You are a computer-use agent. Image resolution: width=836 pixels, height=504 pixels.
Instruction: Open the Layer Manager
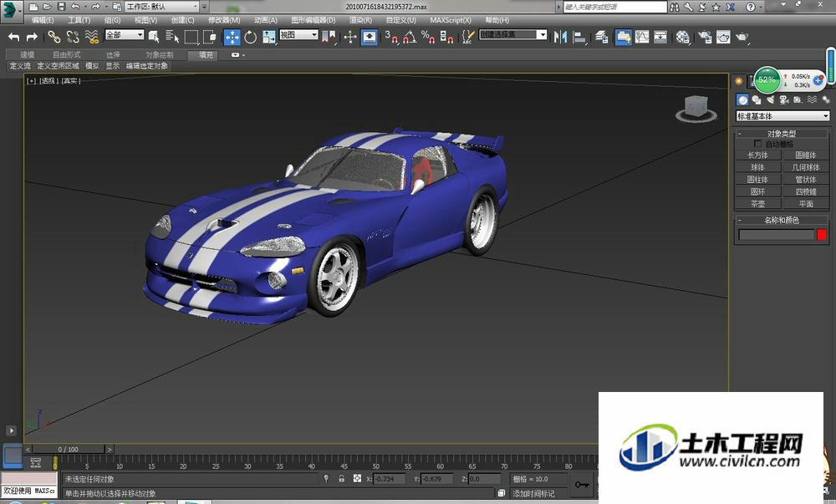[602, 37]
